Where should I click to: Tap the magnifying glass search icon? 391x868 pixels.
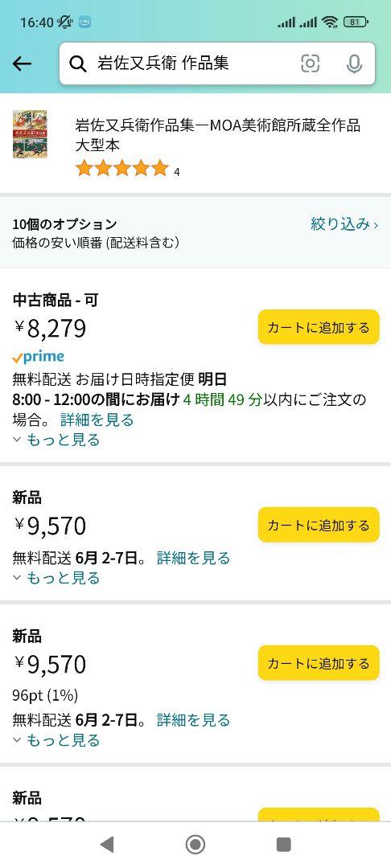[x=78, y=64]
